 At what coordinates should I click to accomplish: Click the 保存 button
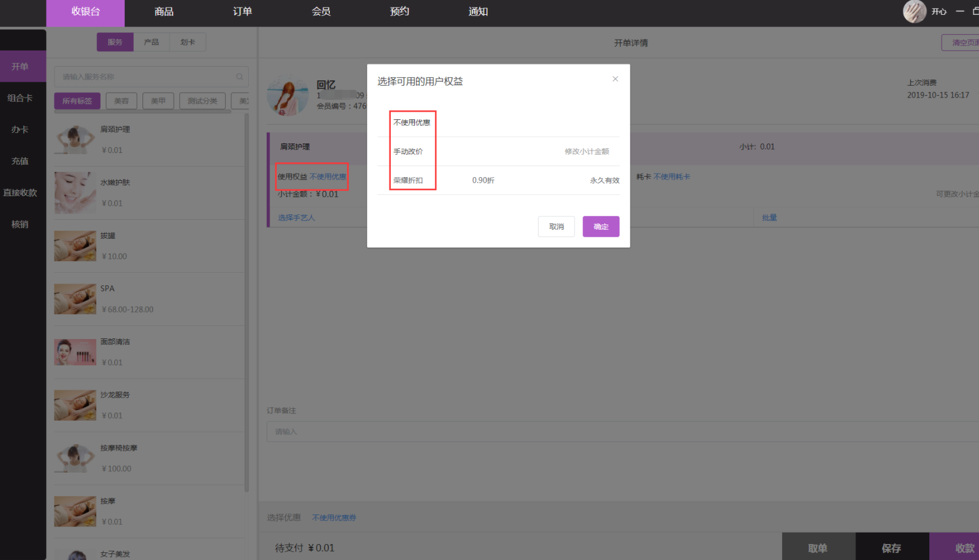click(892, 546)
